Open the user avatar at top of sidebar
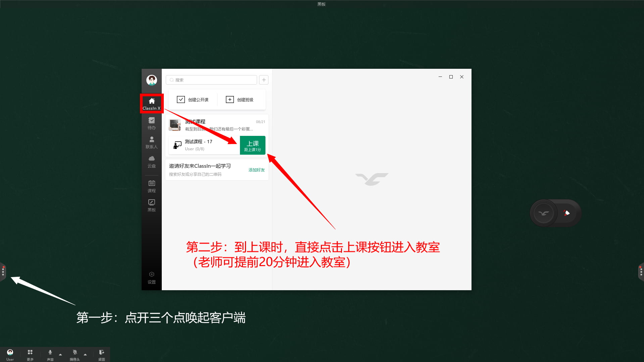 (x=152, y=80)
